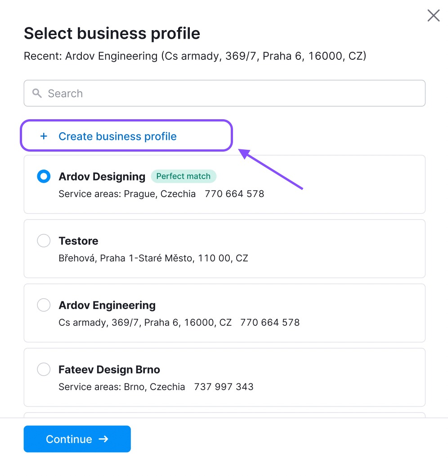Image resolution: width=448 pixels, height=476 pixels.
Task: Select the Ardov Designing radio button
Action: click(x=43, y=176)
